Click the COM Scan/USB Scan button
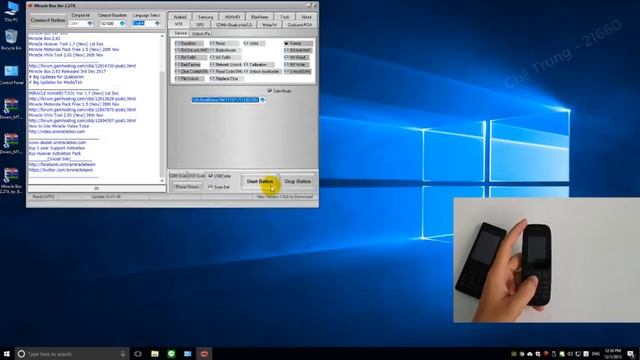The height and width of the screenshot is (360, 640). coord(187,176)
